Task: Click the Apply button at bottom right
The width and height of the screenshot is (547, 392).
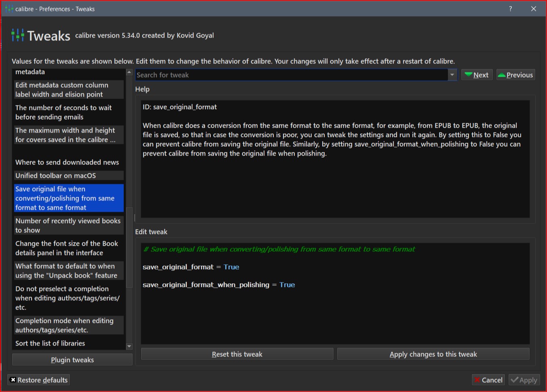Action: click(524, 380)
